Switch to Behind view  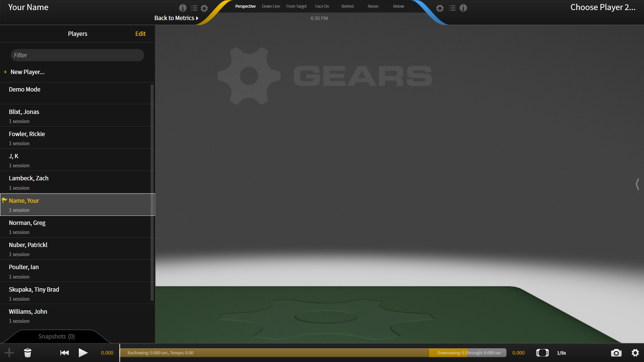tap(347, 6)
